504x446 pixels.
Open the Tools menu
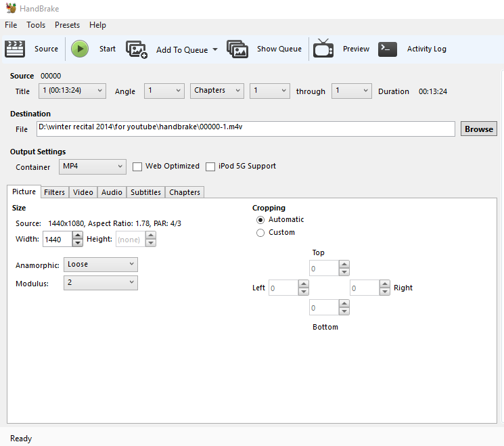click(36, 25)
